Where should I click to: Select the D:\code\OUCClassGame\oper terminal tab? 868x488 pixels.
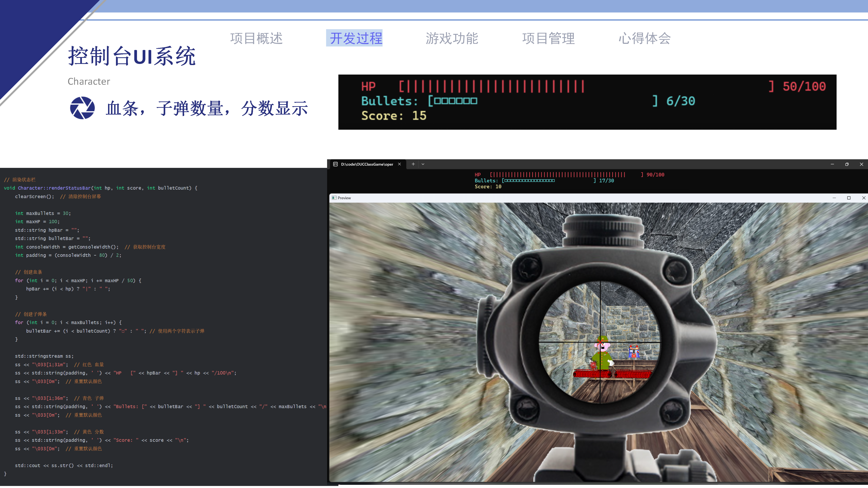pos(367,164)
